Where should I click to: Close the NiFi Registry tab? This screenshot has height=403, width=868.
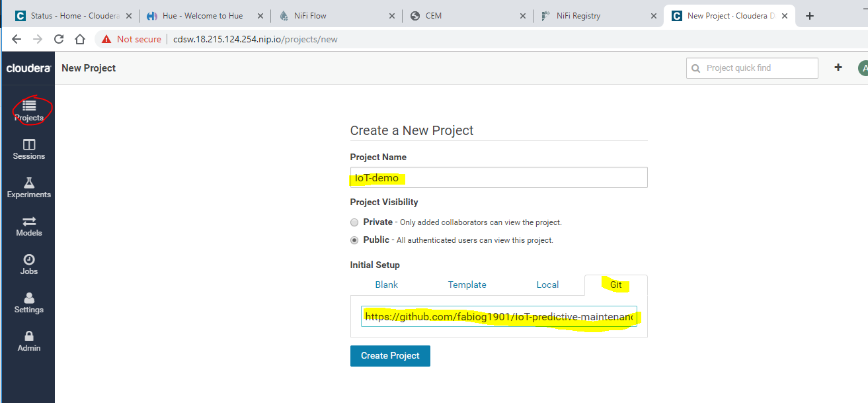653,16
